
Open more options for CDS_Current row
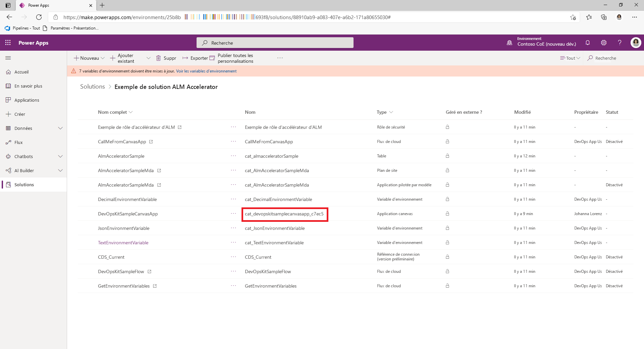pyautogui.click(x=233, y=257)
